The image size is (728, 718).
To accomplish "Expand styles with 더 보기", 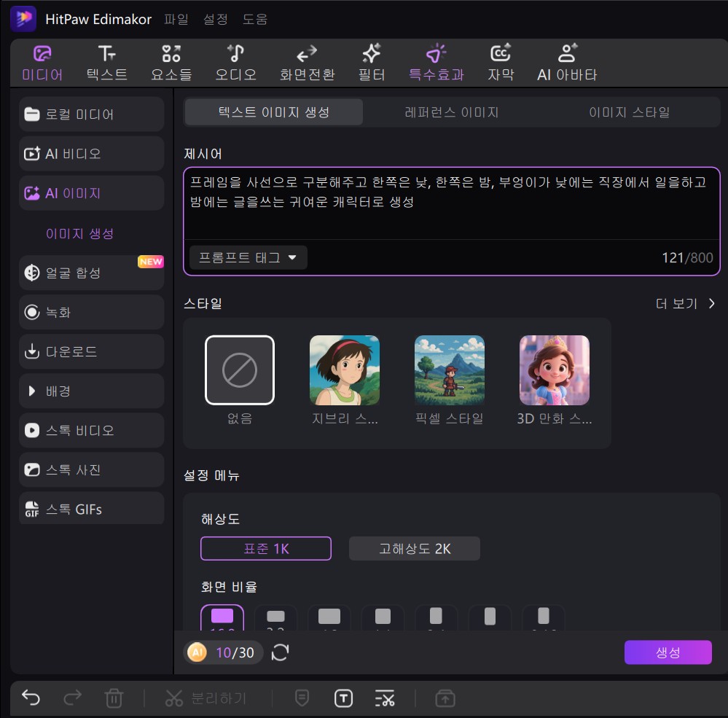I will [x=684, y=303].
